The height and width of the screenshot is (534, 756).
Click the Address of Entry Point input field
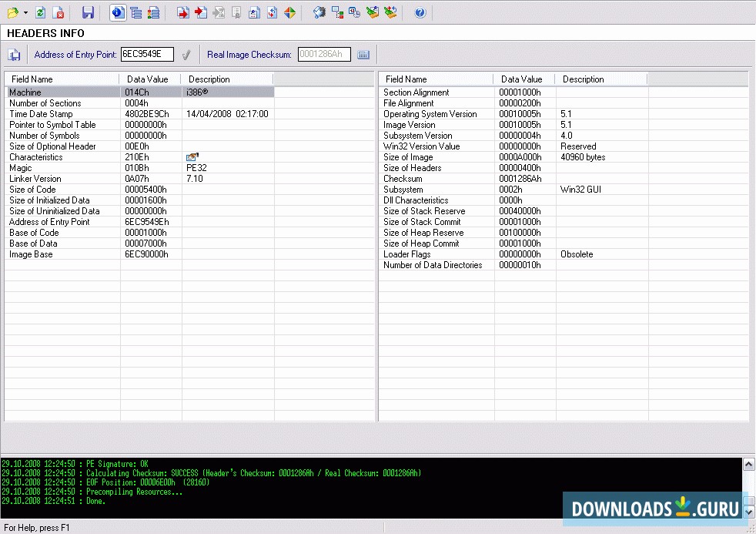[x=147, y=55]
